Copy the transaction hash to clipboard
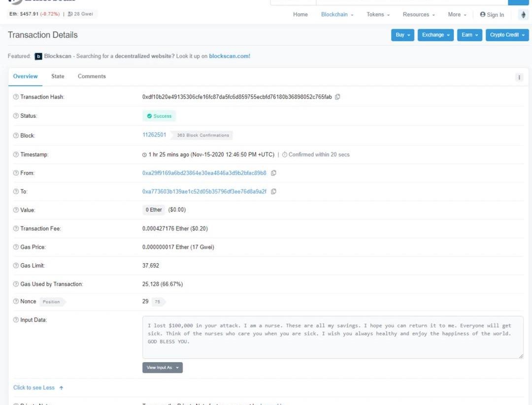This screenshot has height=405, width=532. pos(337,97)
